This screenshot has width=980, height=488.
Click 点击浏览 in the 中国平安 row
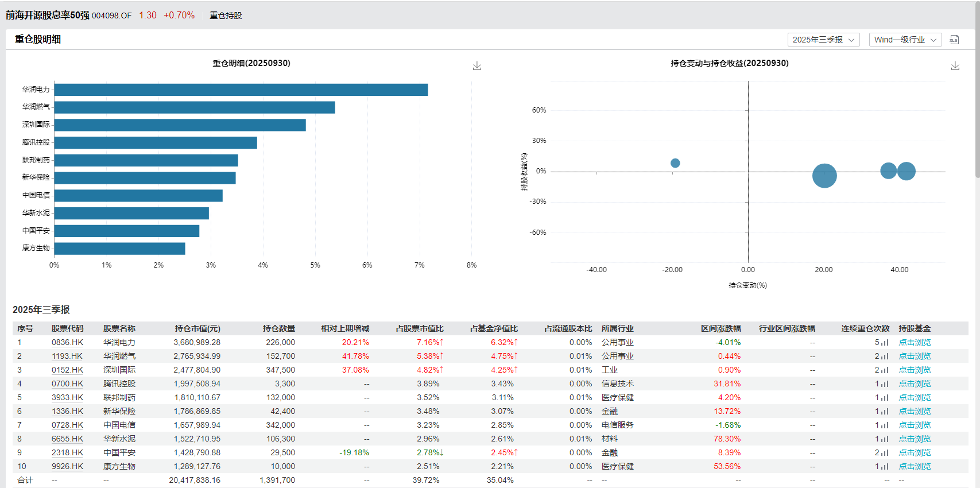915,453
